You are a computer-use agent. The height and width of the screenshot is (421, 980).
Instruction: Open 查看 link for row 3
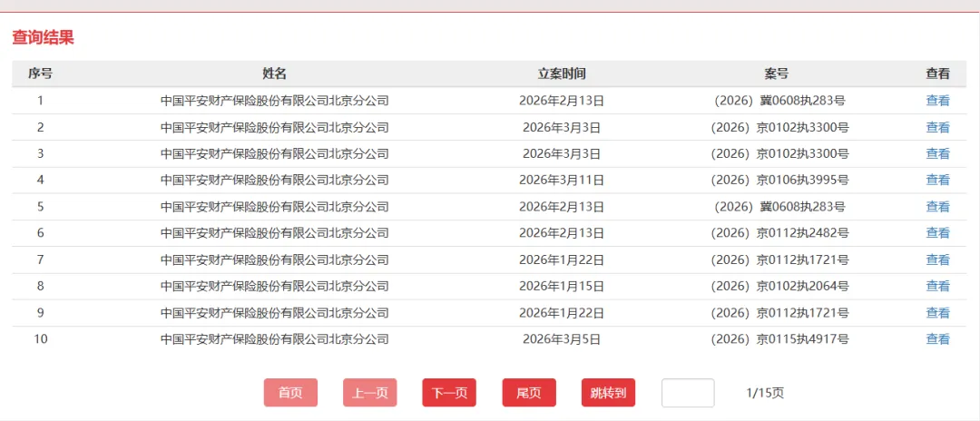pyautogui.click(x=937, y=153)
